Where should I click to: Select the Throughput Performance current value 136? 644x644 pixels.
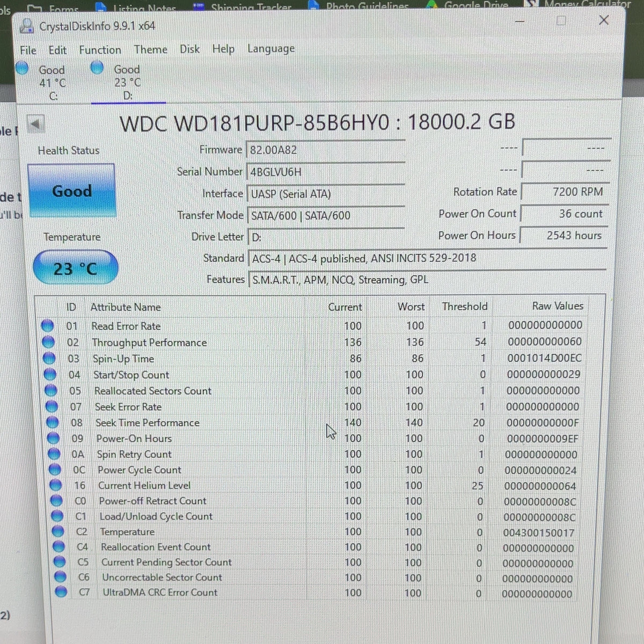tap(353, 342)
